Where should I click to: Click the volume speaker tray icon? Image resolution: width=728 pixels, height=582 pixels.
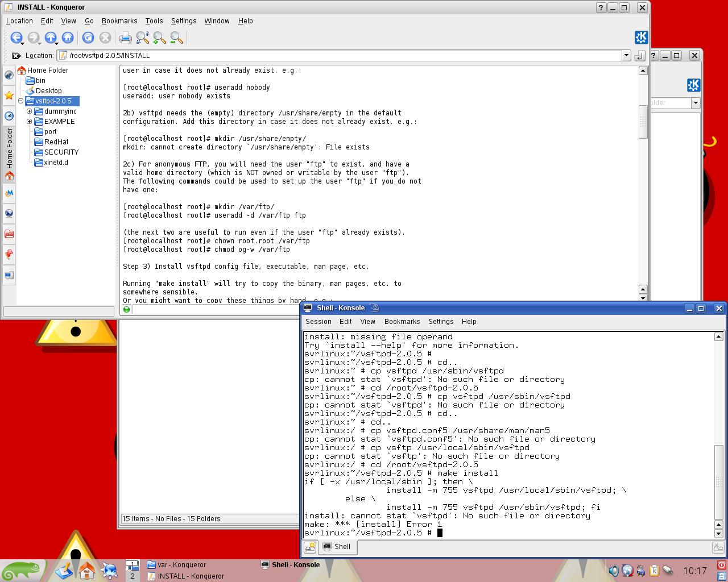tap(614, 571)
